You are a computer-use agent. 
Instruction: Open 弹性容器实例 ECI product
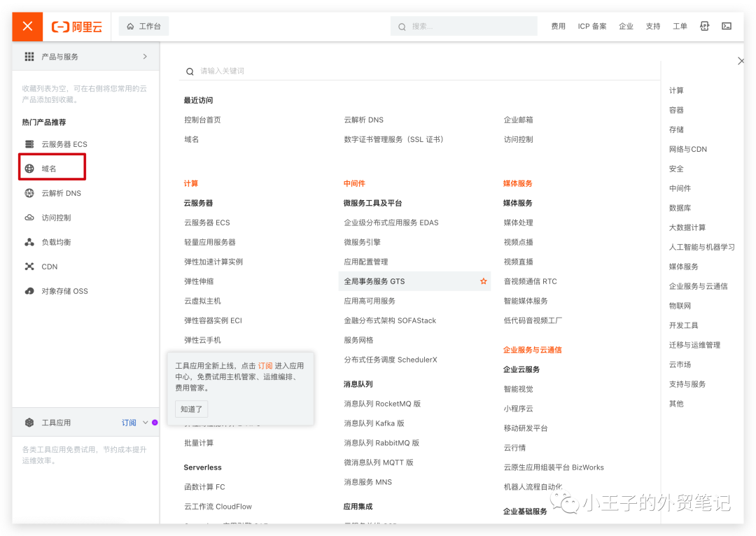(x=213, y=320)
